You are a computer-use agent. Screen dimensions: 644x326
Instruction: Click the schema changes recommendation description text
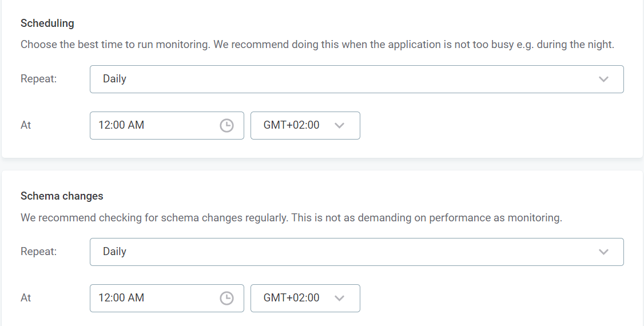[291, 218]
